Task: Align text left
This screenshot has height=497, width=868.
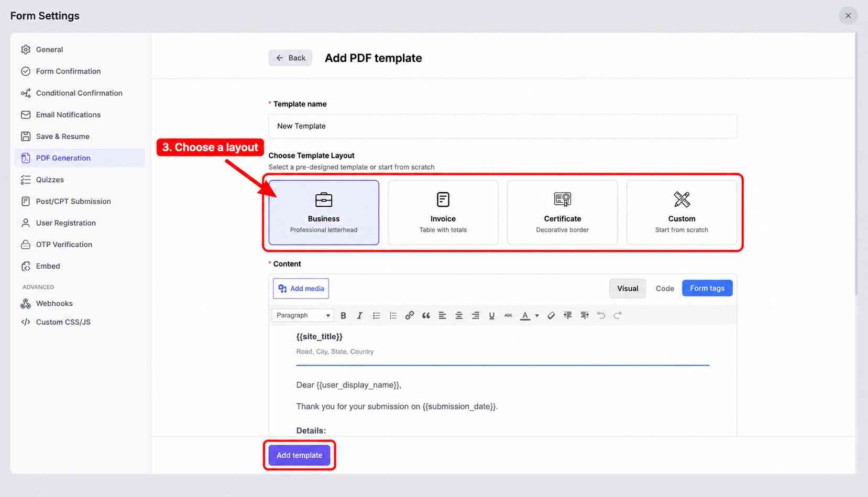Action: point(442,315)
